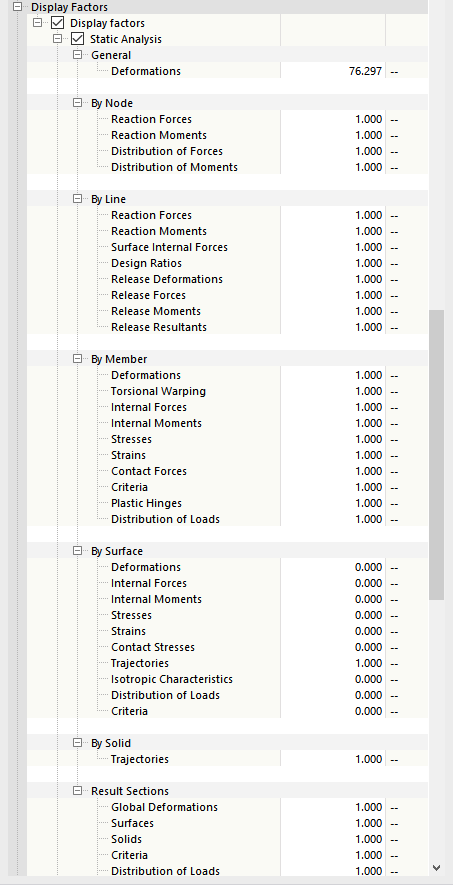453x885 pixels.
Task: Select By Surface Deformations row
Action: click(228, 567)
